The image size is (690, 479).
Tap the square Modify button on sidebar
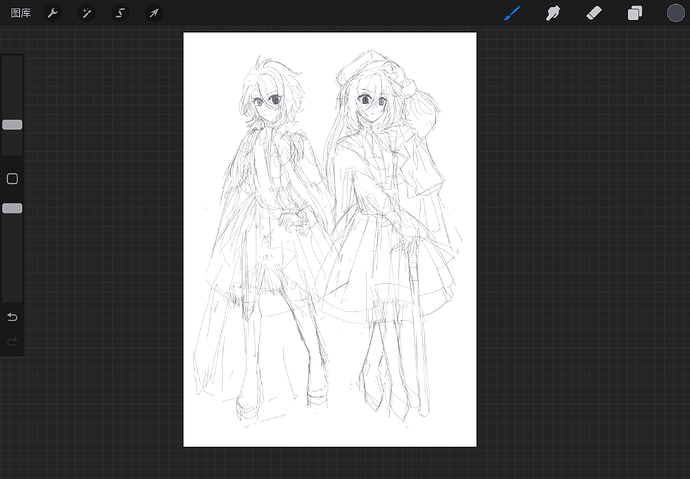12,179
